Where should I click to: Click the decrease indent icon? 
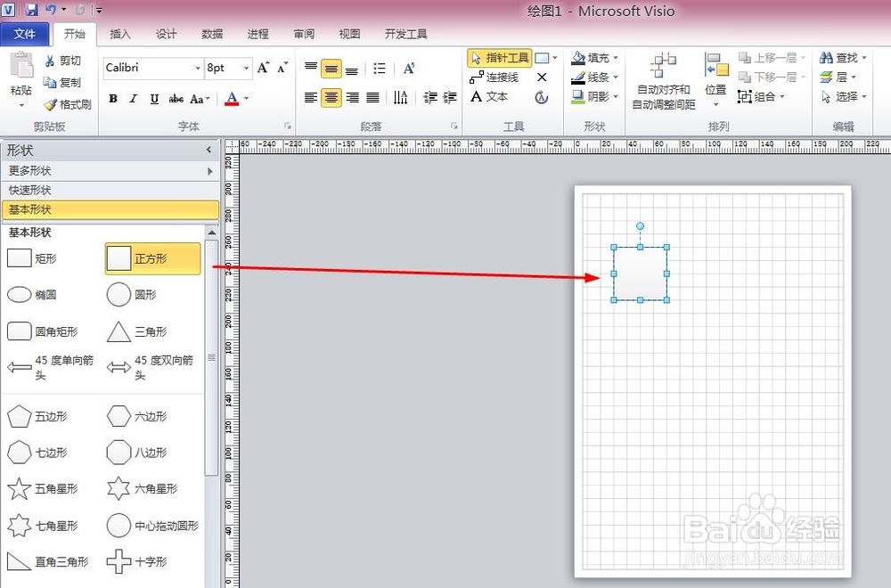pyautogui.click(x=429, y=98)
